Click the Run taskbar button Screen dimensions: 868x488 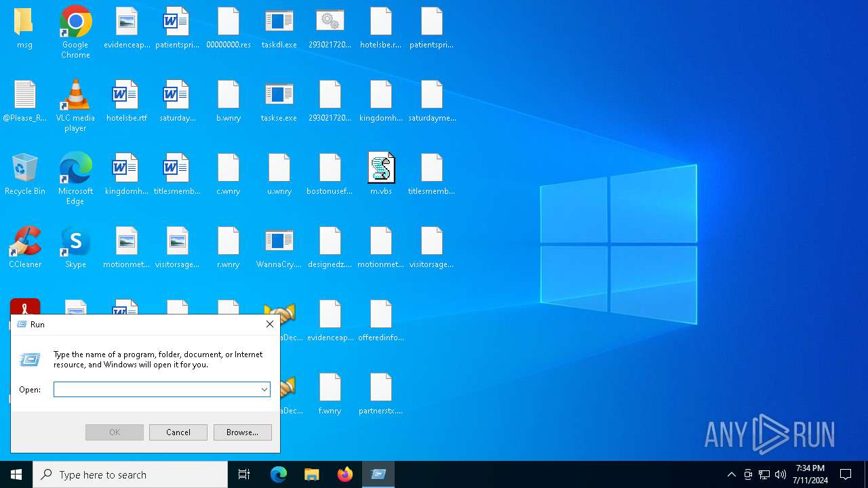pos(378,474)
